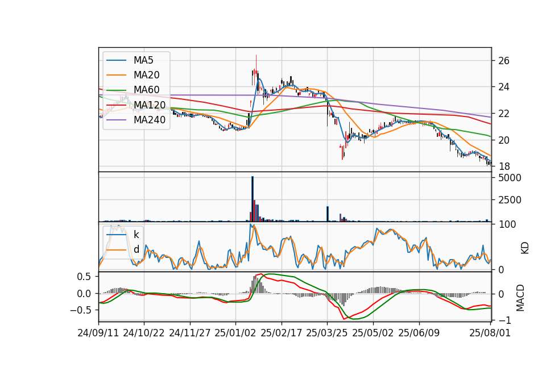Click the blue MA5 legend line sample
Screen dimensions: 546x392
pos(116,61)
